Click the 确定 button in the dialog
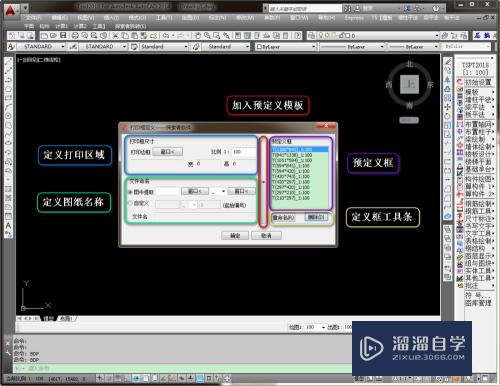 coord(235,235)
